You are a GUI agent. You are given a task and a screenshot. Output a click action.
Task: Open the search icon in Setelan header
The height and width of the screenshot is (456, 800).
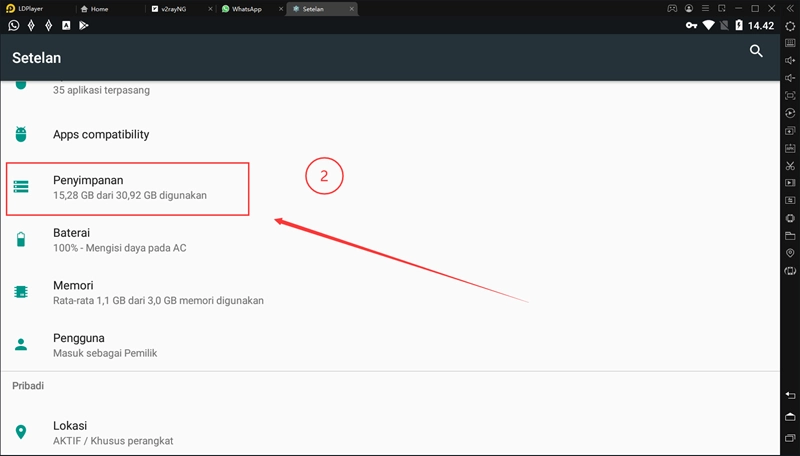(x=756, y=51)
